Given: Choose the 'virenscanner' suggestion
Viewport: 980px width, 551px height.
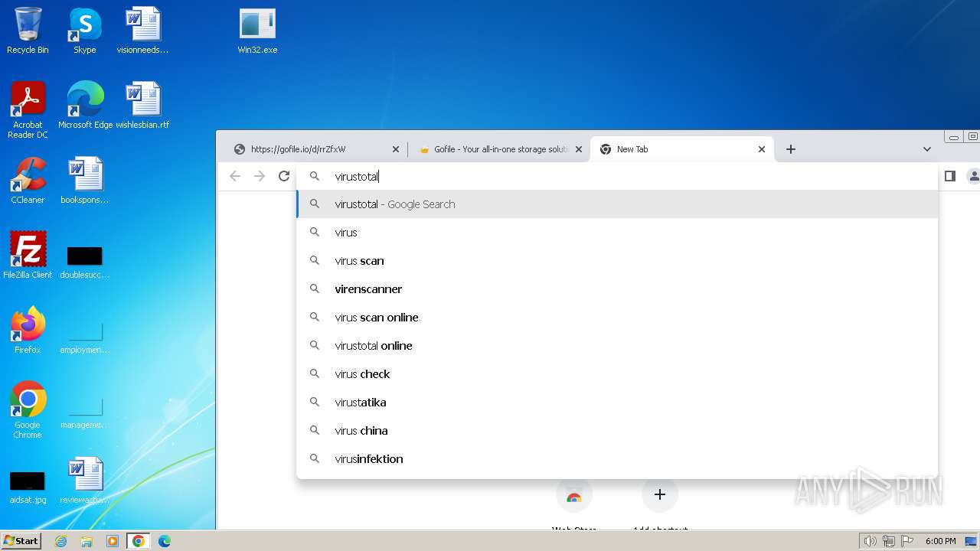Looking at the screenshot, I should pyautogui.click(x=617, y=289).
